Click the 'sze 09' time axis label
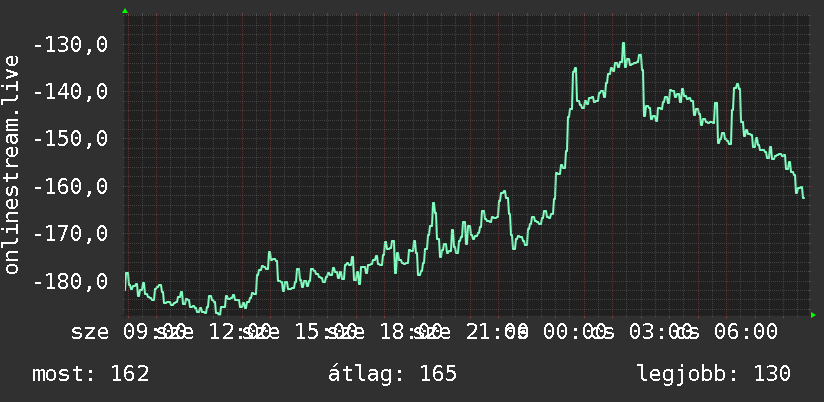The width and height of the screenshot is (824, 402). click(112, 332)
